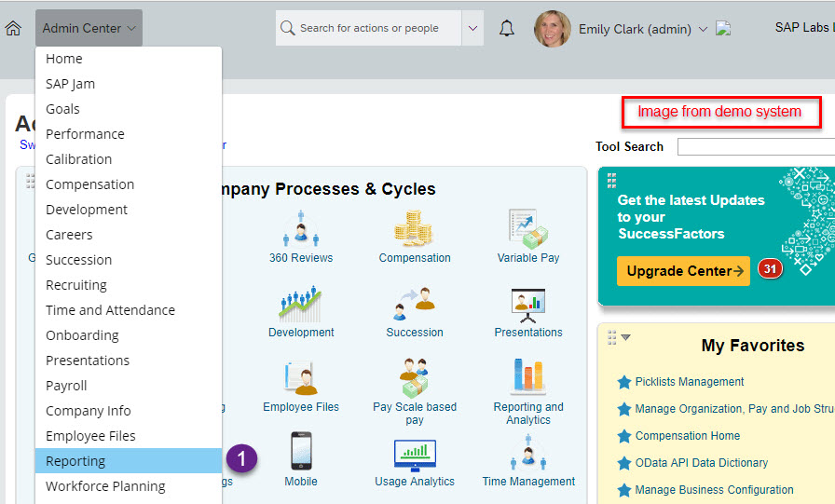Open Pay Scale based pay icon
Screen dimensions: 835x504
tap(415, 378)
